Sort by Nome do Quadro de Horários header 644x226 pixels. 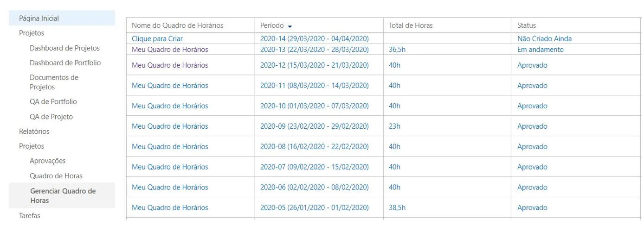tap(177, 25)
